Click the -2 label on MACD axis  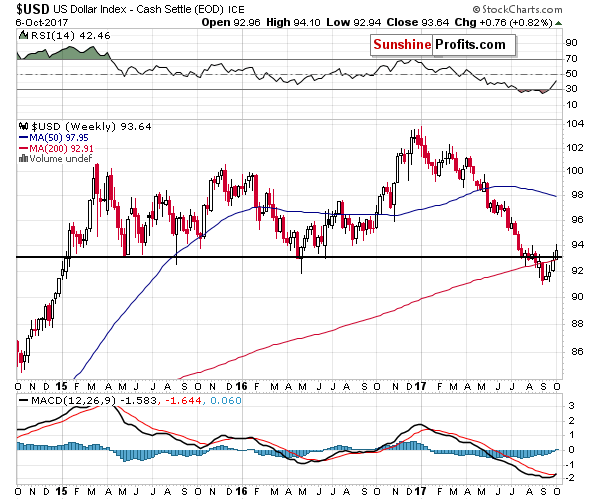click(x=570, y=478)
